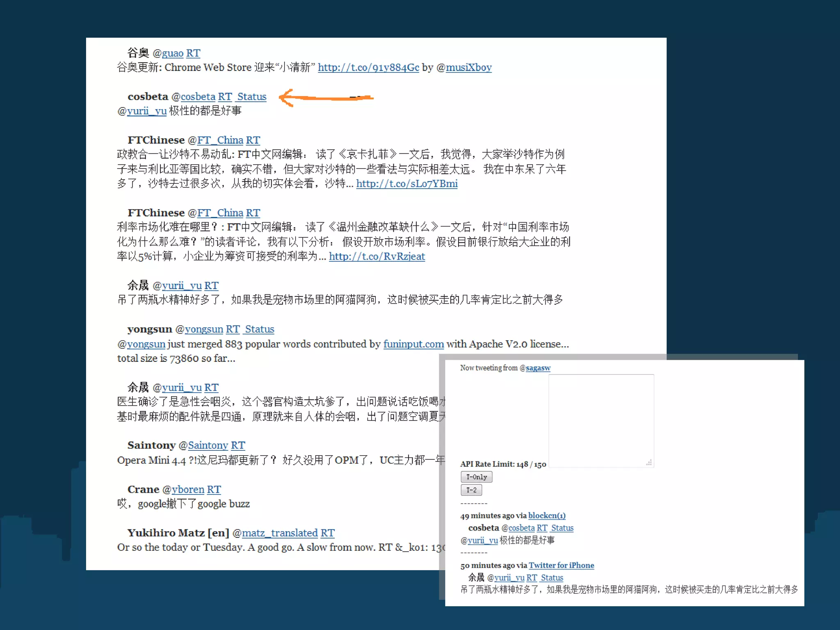Click Status link on the yongsun tweet

coord(259,329)
